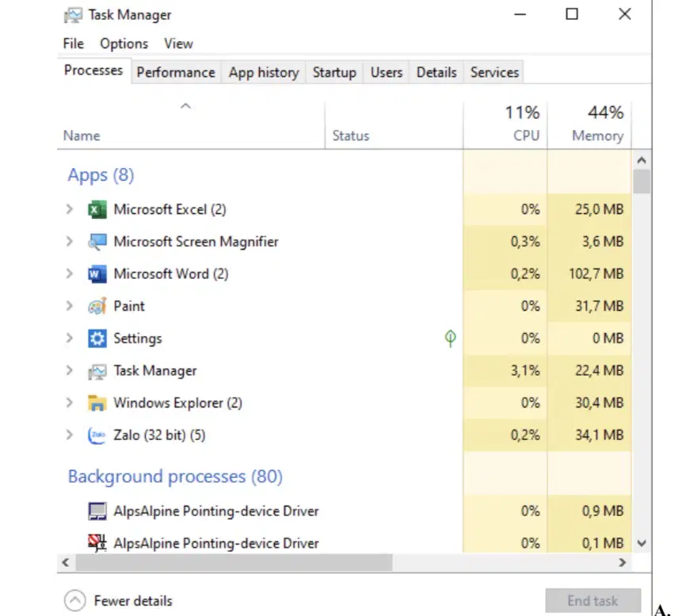Open the File menu

click(73, 44)
